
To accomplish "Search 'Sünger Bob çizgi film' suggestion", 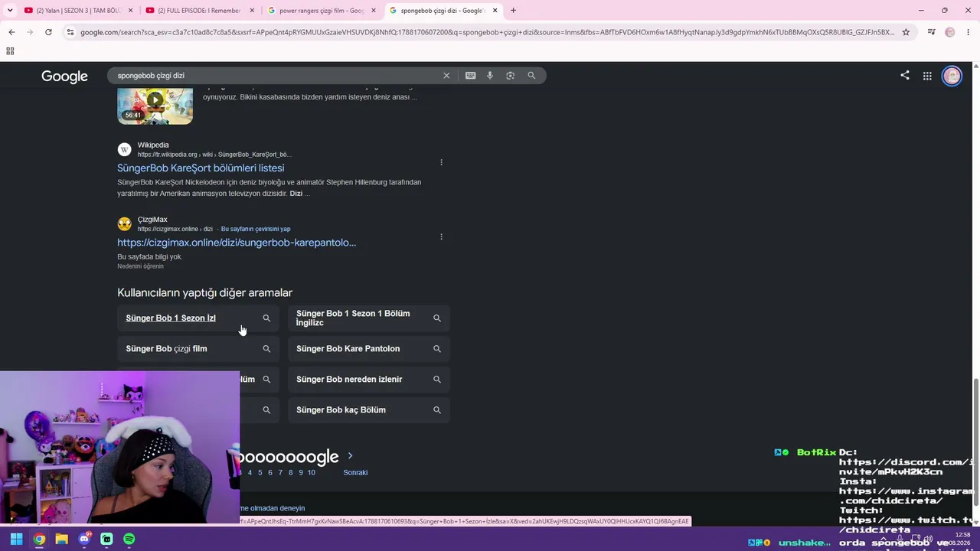I will (x=198, y=349).
